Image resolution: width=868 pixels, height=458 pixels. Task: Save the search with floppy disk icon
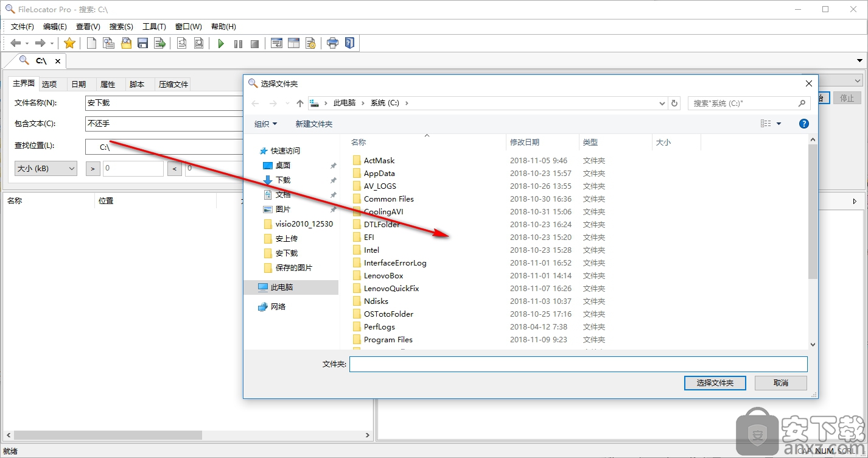pos(143,43)
